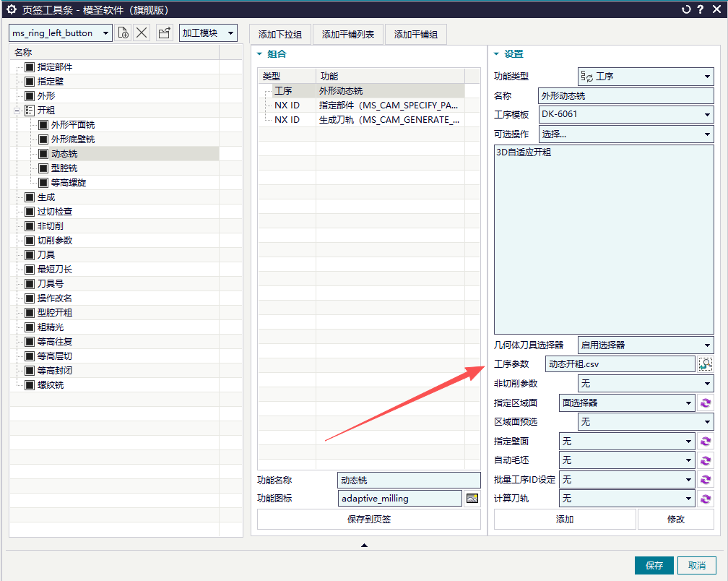Click the 修改 button
Viewport: 728px width, 581px height.
coord(675,520)
